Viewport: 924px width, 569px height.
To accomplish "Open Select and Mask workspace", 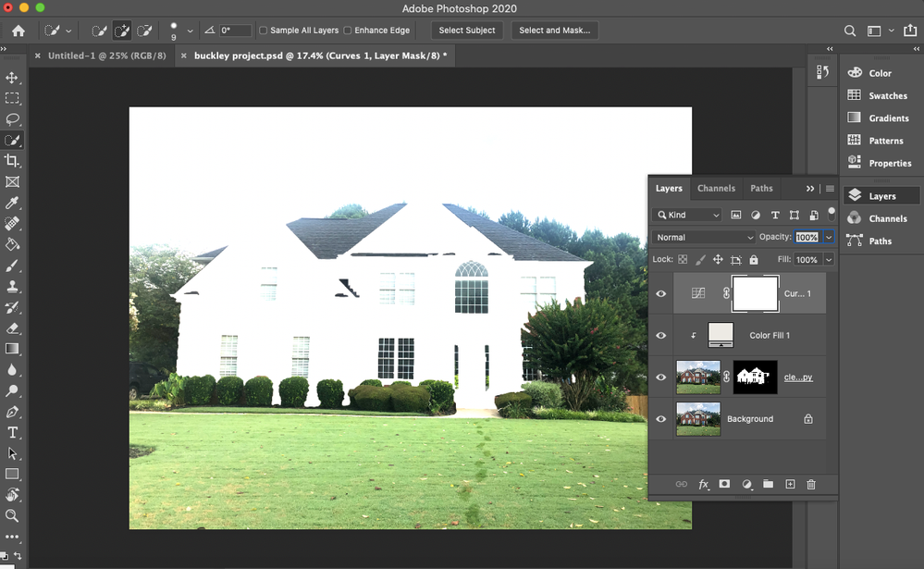I will point(554,30).
